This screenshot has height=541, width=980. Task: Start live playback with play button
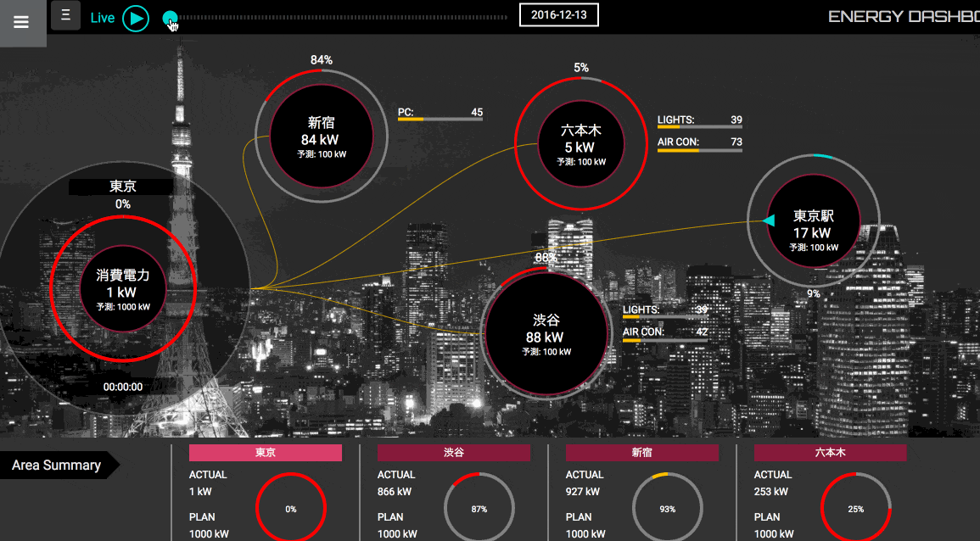136,18
